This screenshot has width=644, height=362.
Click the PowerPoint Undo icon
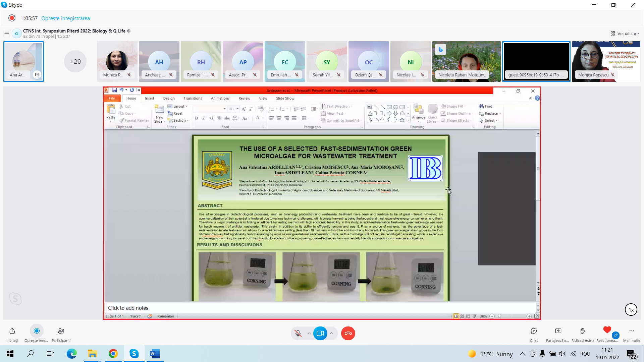[121, 90]
